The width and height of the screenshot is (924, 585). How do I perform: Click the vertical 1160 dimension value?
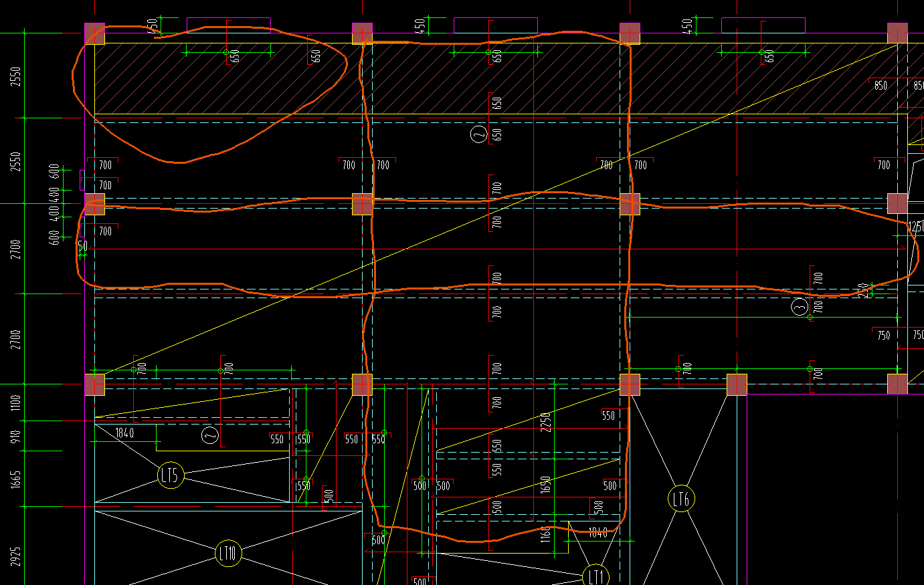coord(546,534)
